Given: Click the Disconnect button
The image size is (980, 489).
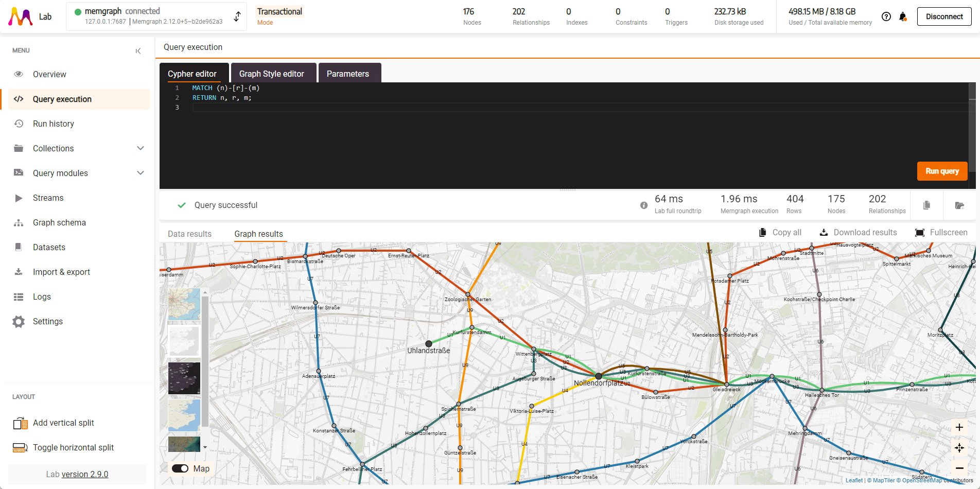Looking at the screenshot, I should [x=944, y=16].
